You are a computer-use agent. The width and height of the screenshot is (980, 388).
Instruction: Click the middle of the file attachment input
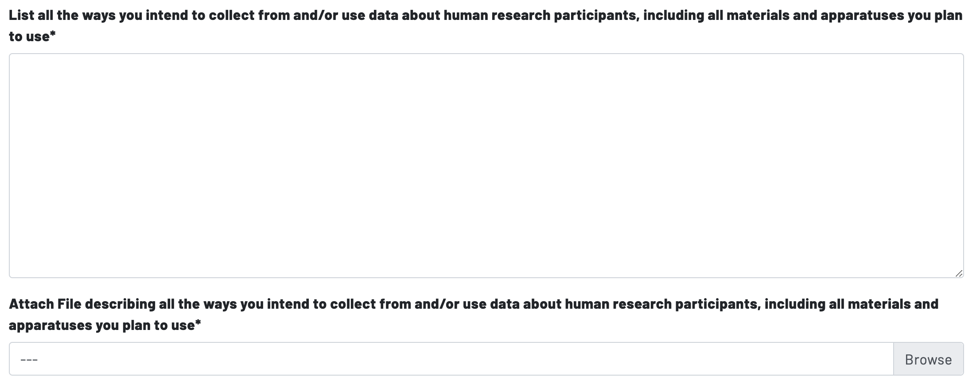pyautogui.click(x=451, y=359)
